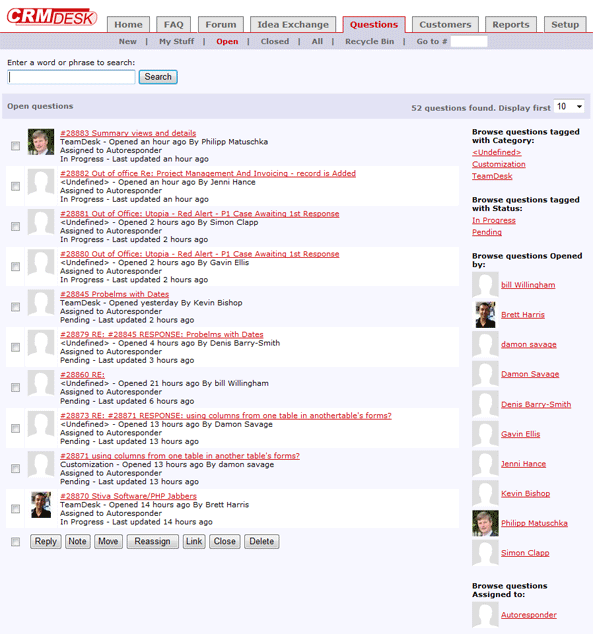Click Philipp Matuschka photo in Opened by list

(x=485, y=523)
